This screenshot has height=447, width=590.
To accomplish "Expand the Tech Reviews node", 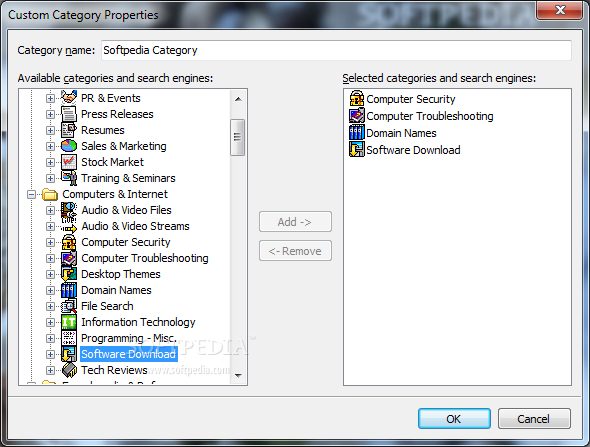I will tap(50, 370).
